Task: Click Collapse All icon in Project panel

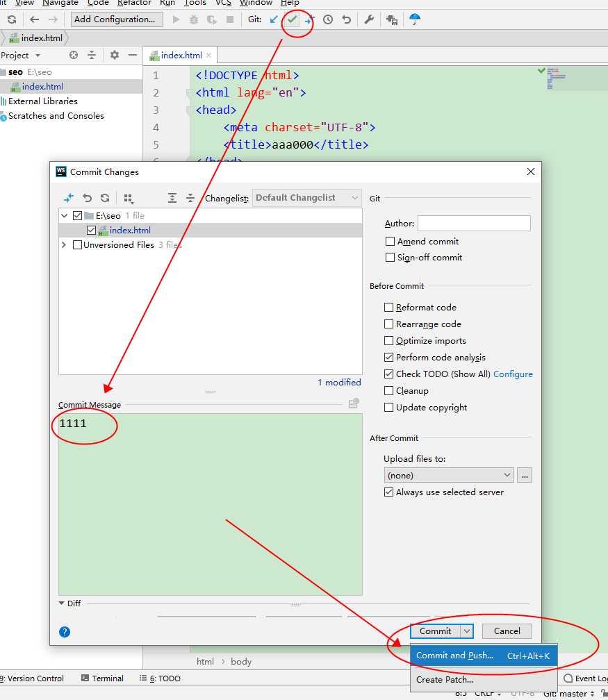Action: coord(92,55)
